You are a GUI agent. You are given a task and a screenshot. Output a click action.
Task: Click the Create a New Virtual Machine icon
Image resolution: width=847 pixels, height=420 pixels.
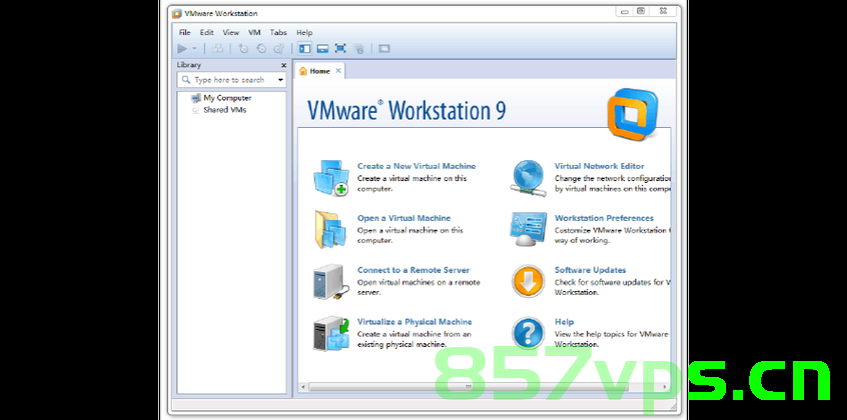click(331, 178)
